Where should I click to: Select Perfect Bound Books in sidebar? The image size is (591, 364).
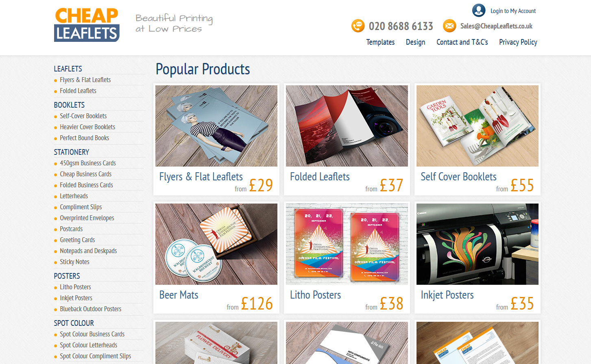tap(84, 138)
